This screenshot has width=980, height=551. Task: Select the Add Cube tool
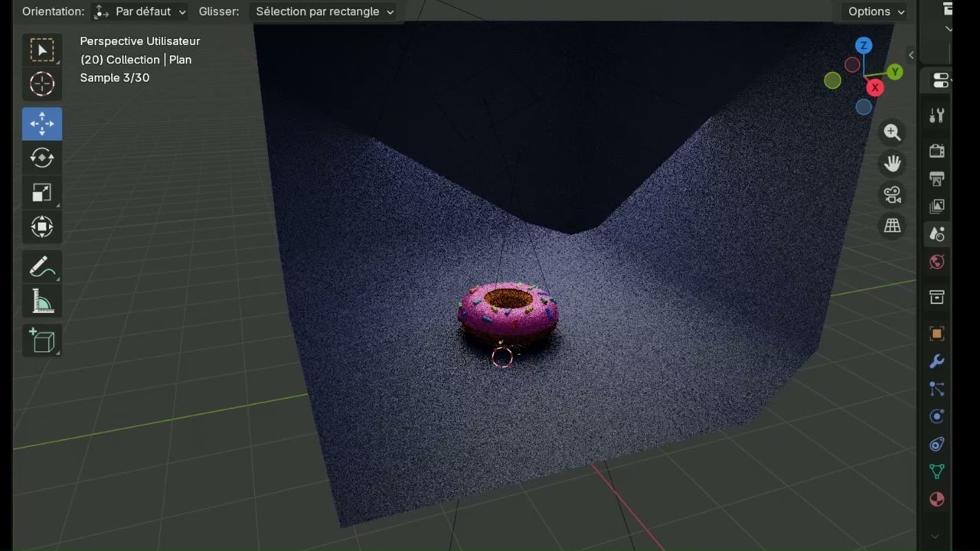(41, 340)
